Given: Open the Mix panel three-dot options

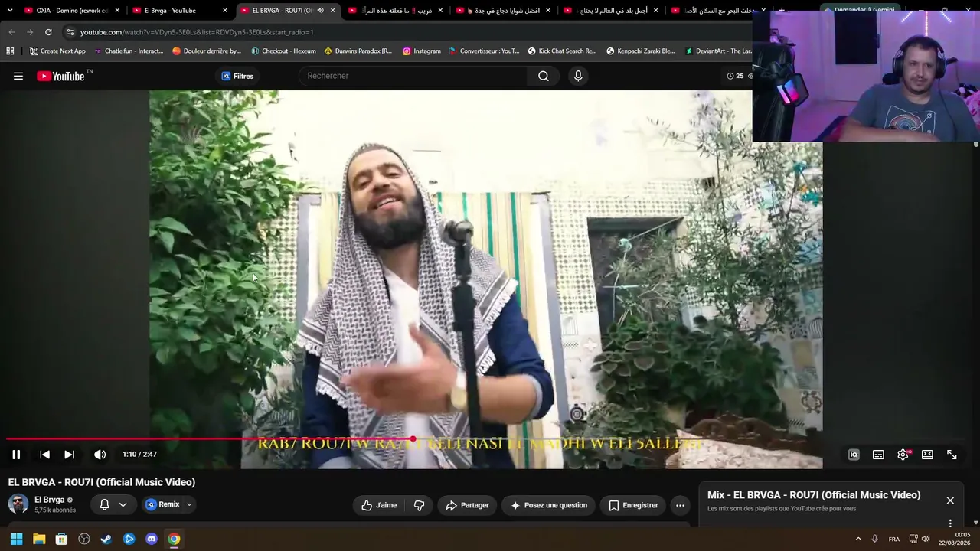Looking at the screenshot, I should (950, 523).
